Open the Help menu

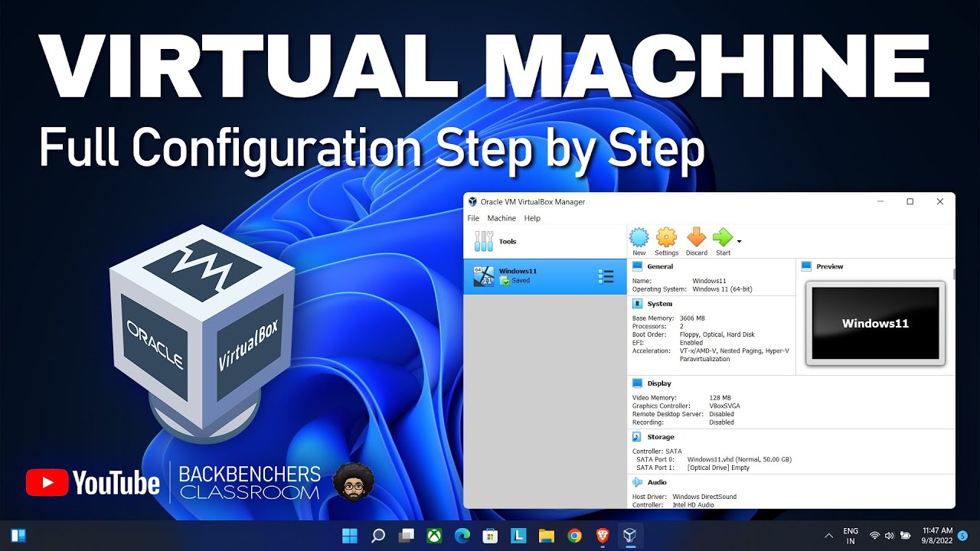click(532, 218)
